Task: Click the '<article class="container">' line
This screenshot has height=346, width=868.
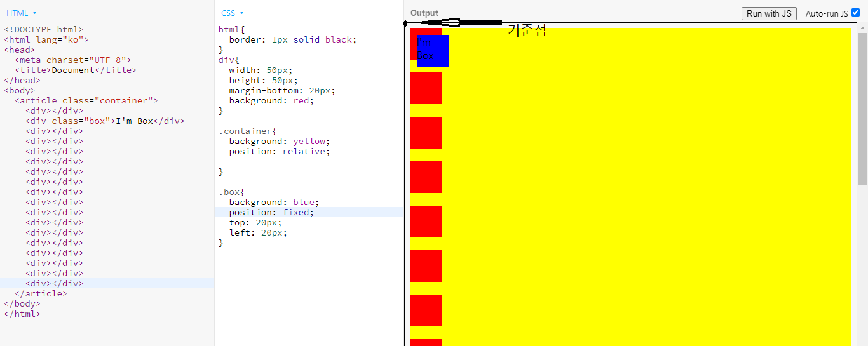Action: coord(86,100)
